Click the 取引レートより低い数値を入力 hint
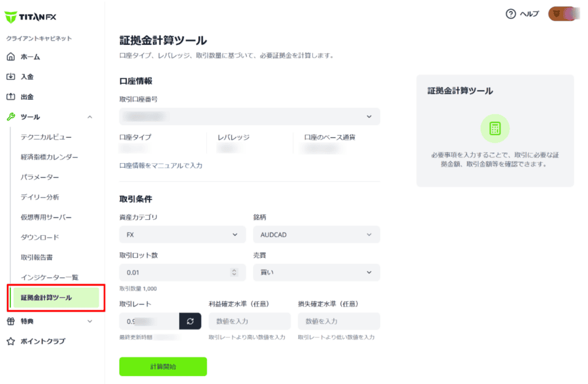 [x=336, y=338]
